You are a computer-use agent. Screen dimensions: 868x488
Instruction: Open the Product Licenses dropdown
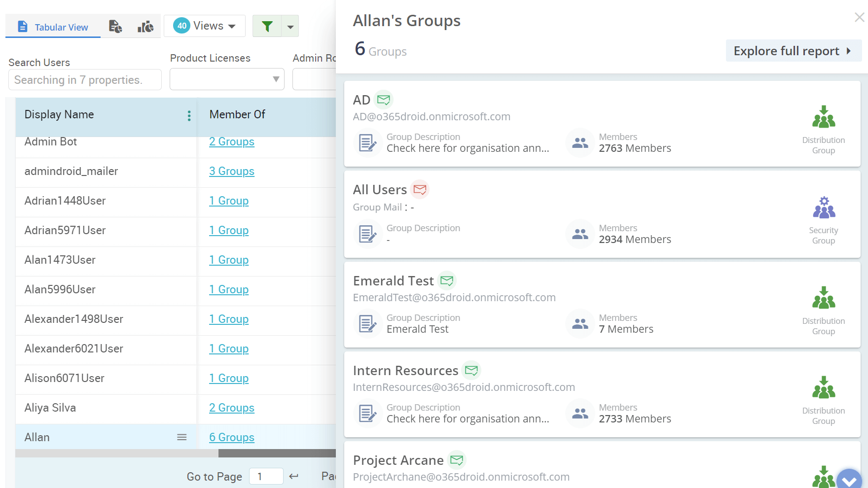(226, 79)
